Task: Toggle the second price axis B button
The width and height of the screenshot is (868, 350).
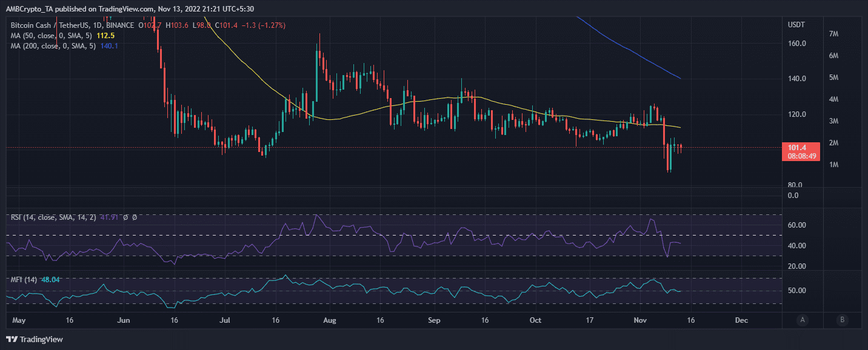Action: pyautogui.click(x=842, y=320)
